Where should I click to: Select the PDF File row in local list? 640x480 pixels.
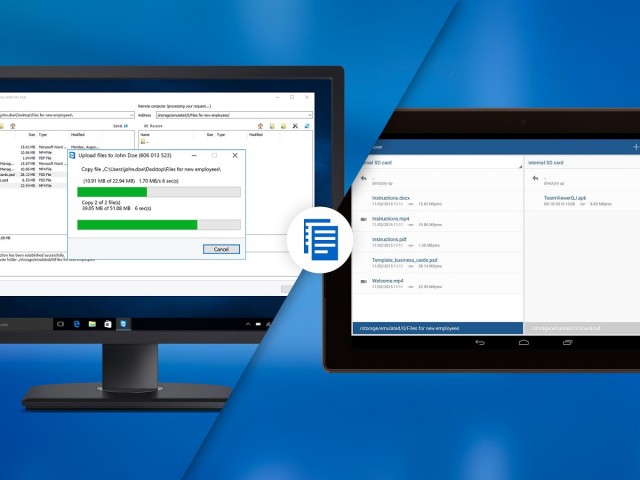point(33,158)
